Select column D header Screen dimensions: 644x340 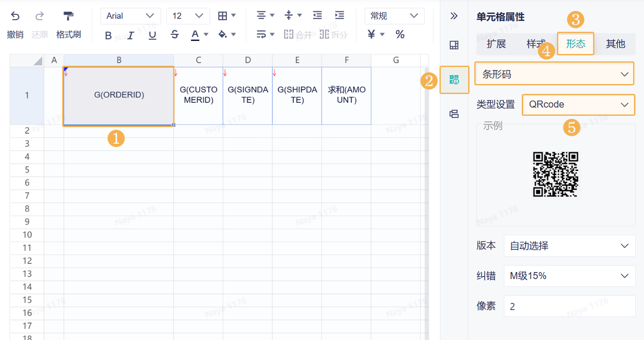click(248, 61)
